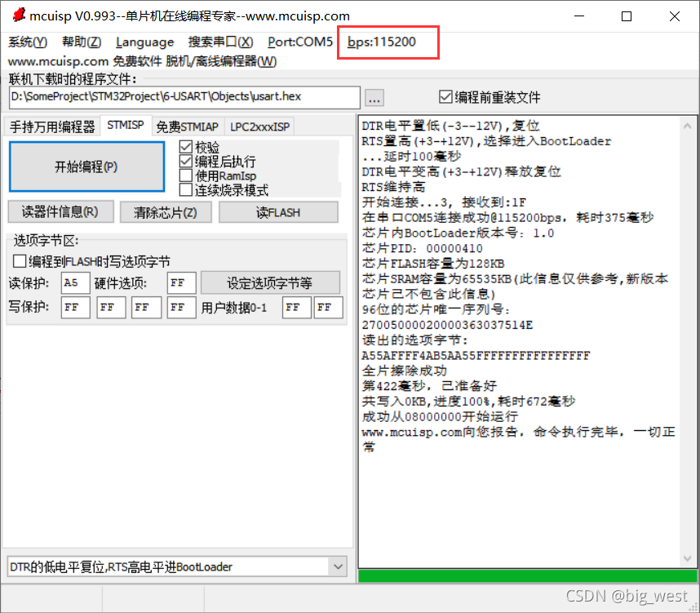The image size is (700, 613).
Task: Open the 帮助(Z) menu
Action: click(x=82, y=42)
